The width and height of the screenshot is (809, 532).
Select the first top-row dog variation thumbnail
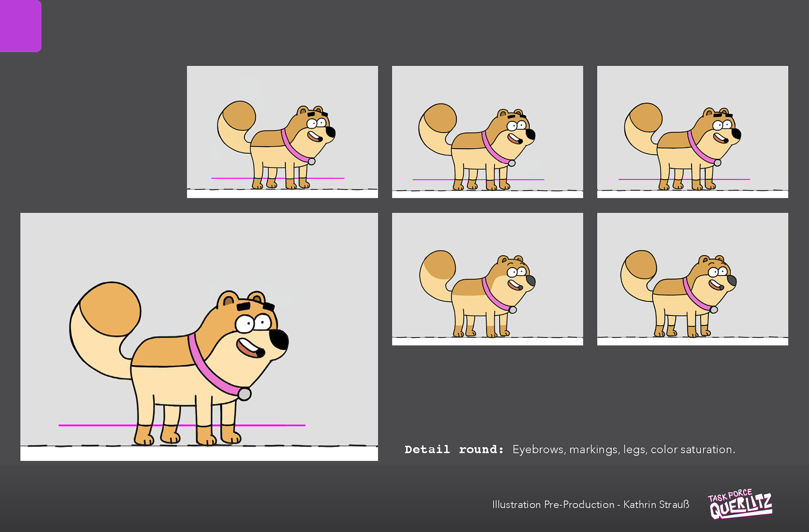282,131
